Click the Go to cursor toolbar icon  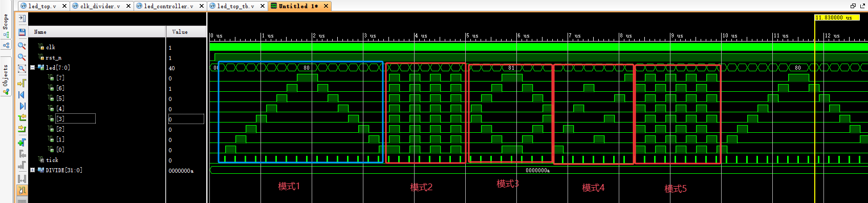click(22, 18)
